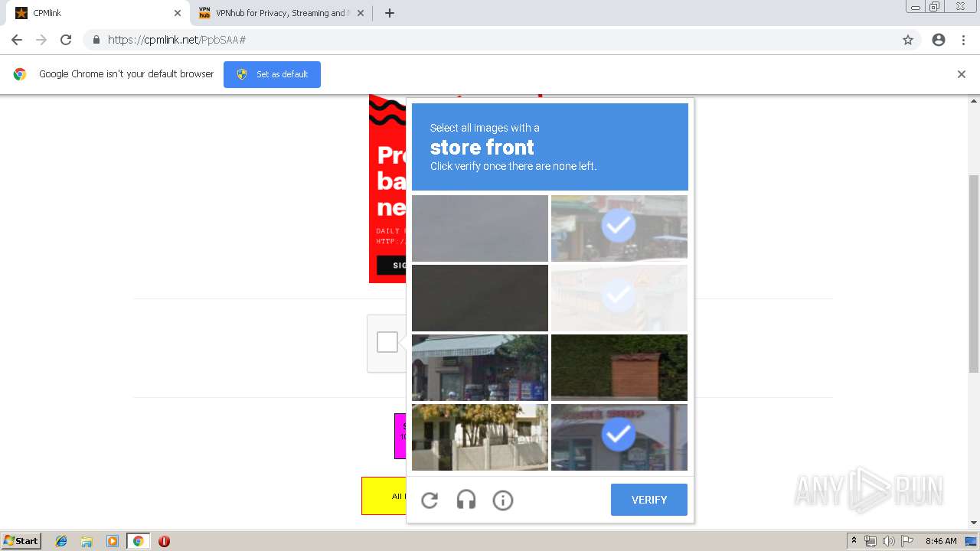This screenshot has height=551, width=980.
Task: Click the red Opera taskbar icon
Action: [x=164, y=541]
